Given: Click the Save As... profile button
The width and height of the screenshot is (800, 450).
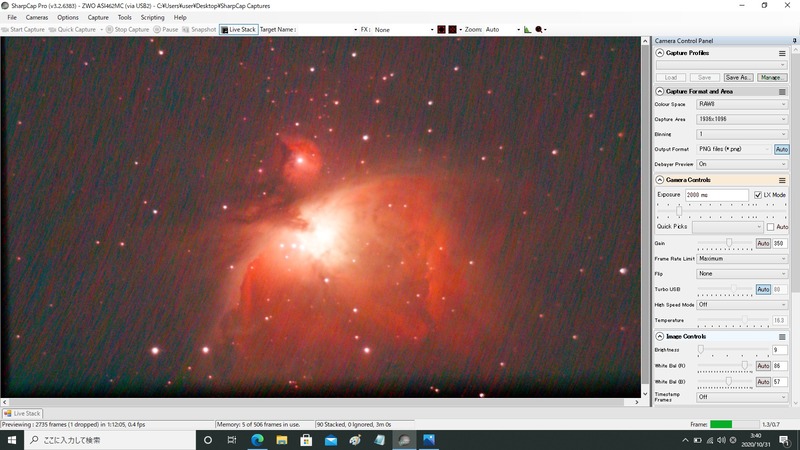Looking at the screenshot, I should [x=738, y=78].
